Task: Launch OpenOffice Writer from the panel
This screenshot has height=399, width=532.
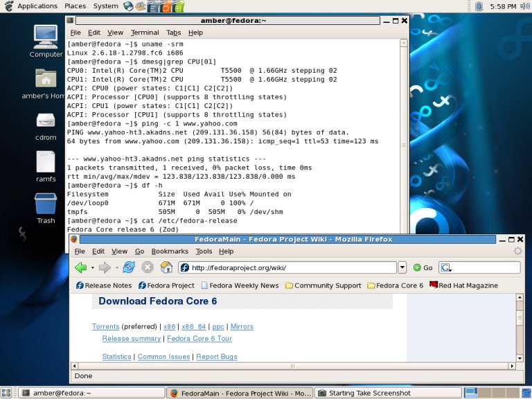Action: (x=153, y=6)
